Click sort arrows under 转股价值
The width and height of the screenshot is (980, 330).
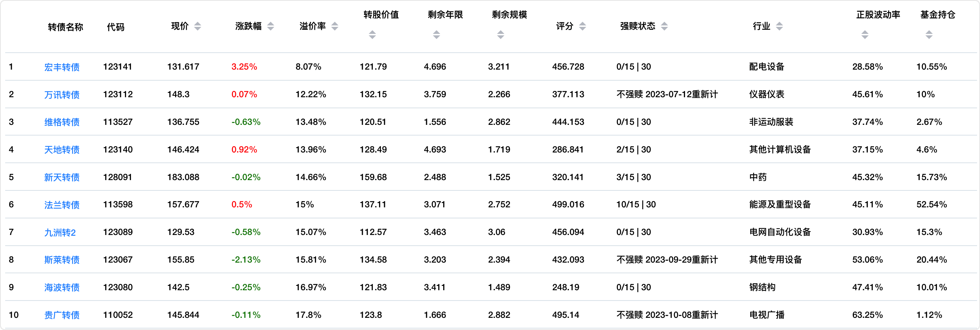372,35
